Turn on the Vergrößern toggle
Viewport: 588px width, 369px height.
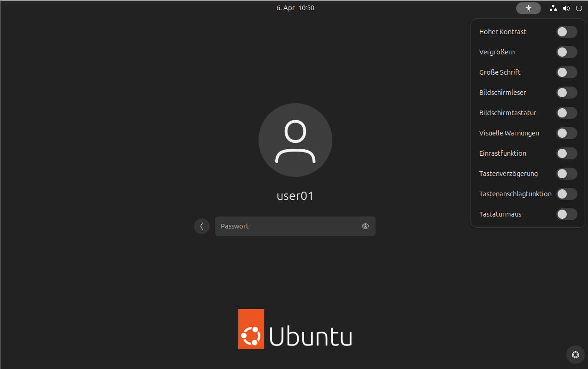tap(566, 52)
